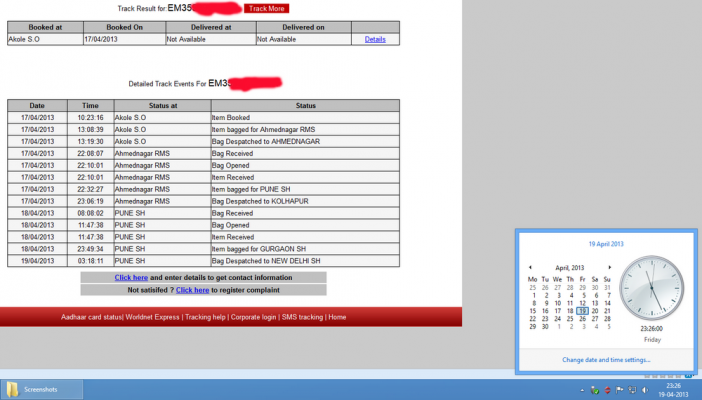
Task: Click the 19 April 2013 title link
Action: point(606,244)
